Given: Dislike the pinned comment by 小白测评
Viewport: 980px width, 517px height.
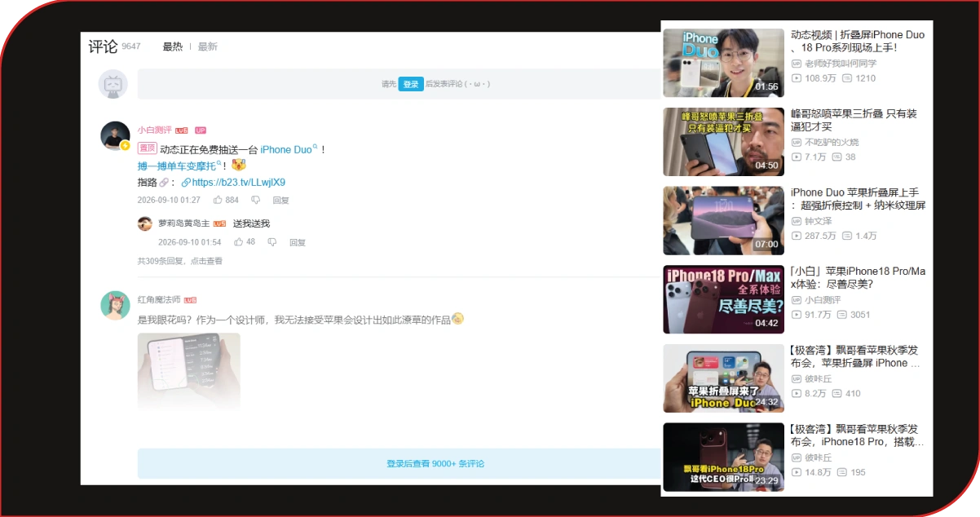Looking at the screenshot, I should coord(255,200).
